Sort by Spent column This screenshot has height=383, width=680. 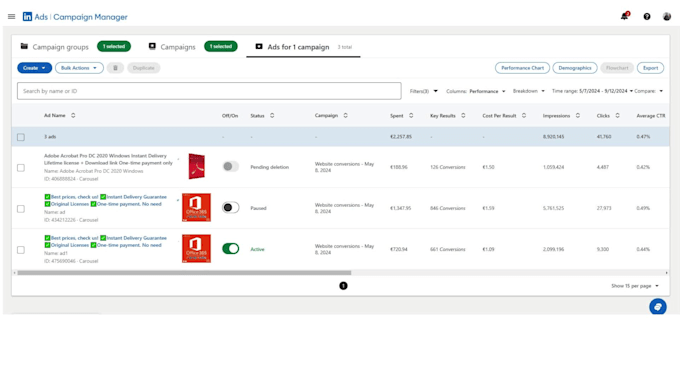[x=411, y=115]
